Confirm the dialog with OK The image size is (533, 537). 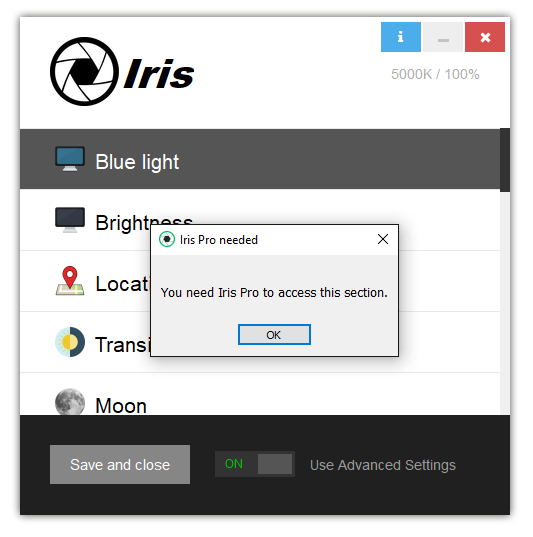274,335
